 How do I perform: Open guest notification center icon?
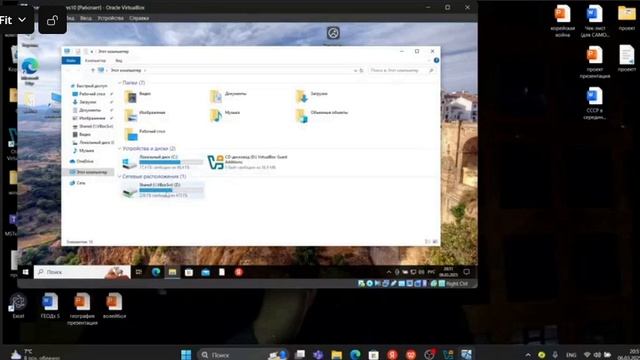point(467,272)
